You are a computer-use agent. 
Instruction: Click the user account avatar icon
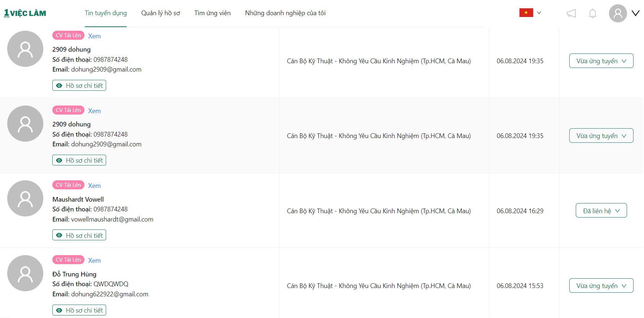(x=618, y=13)
